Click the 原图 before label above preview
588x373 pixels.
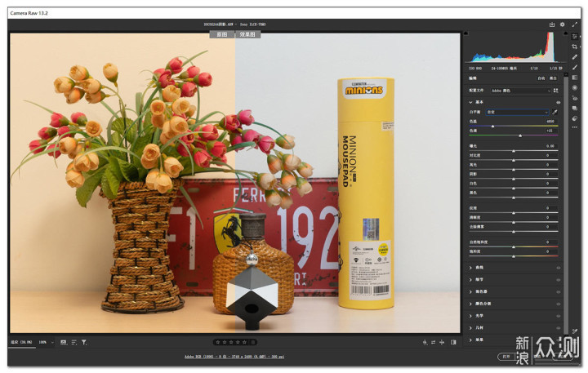pyautogui.click(x=221, y=34)
